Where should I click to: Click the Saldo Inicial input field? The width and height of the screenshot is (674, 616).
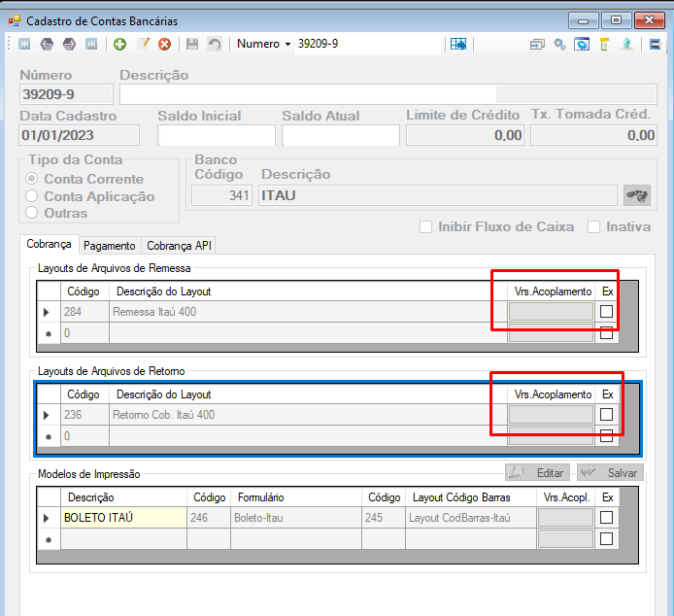click(217, 135)
